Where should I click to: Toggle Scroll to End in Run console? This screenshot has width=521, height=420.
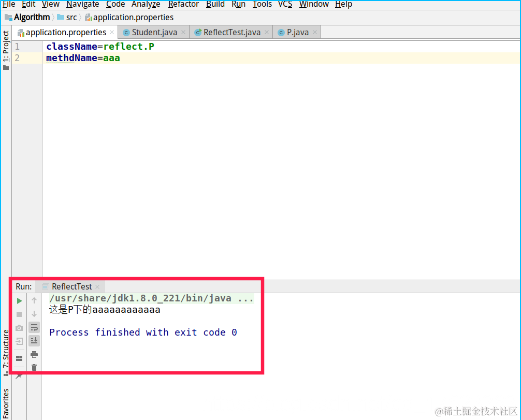(34, 341)
